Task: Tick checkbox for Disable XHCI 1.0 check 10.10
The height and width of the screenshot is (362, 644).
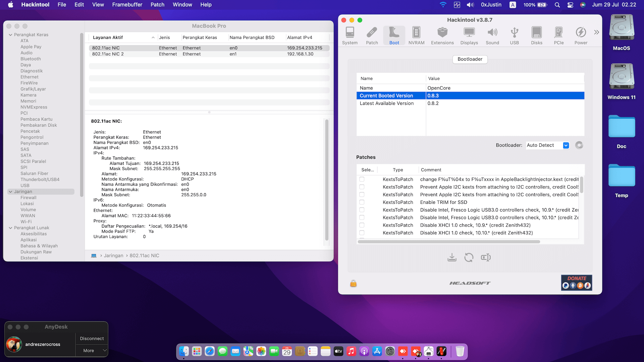Action: (x=362, y=233)
